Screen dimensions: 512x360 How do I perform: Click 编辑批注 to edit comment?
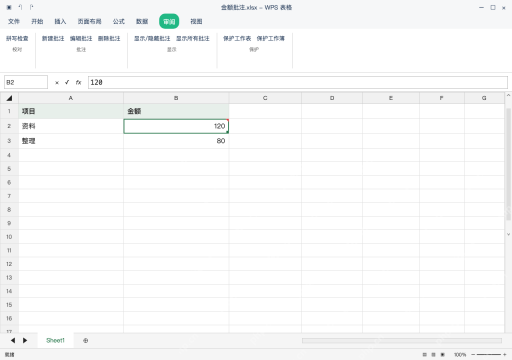coord(81,38)
